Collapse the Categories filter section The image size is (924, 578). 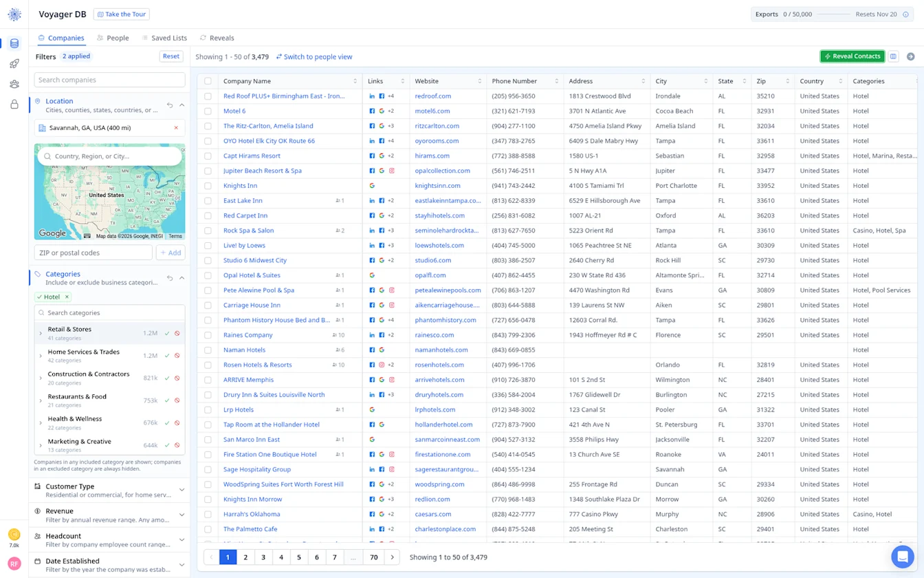[x=181, y=278]
